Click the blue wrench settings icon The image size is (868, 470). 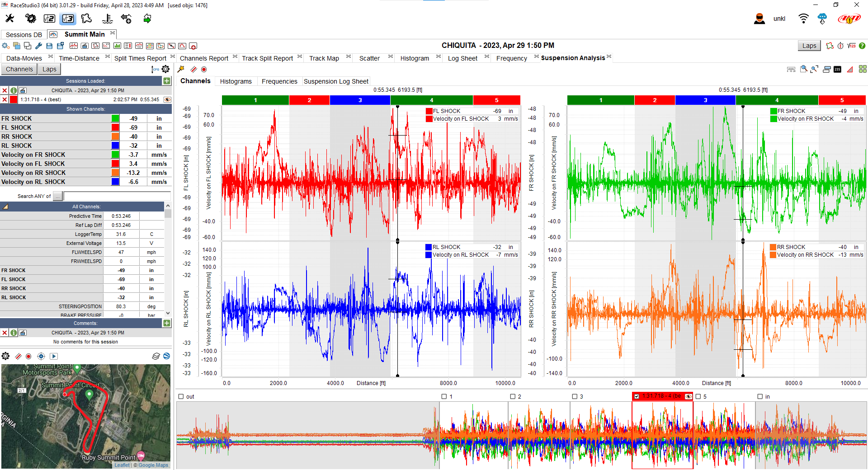(38, 46)
